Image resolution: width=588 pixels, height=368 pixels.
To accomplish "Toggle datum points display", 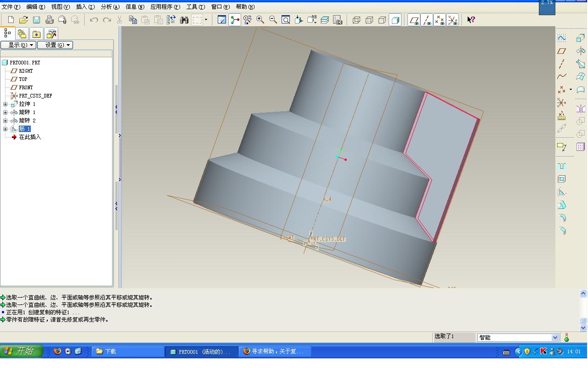I will tap(440, 20).
